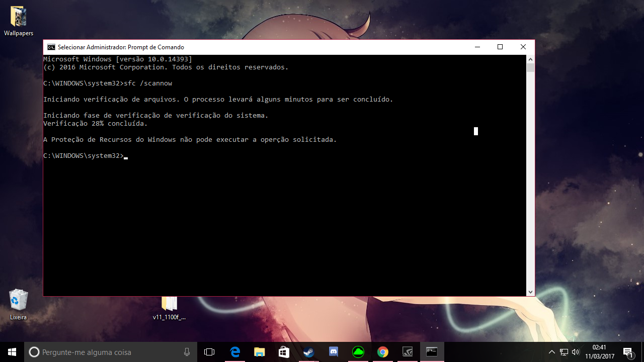Click the 'Verificação 28% concluída.' line
This screenshot has width=644, height=362.
(x=96, y=124)
